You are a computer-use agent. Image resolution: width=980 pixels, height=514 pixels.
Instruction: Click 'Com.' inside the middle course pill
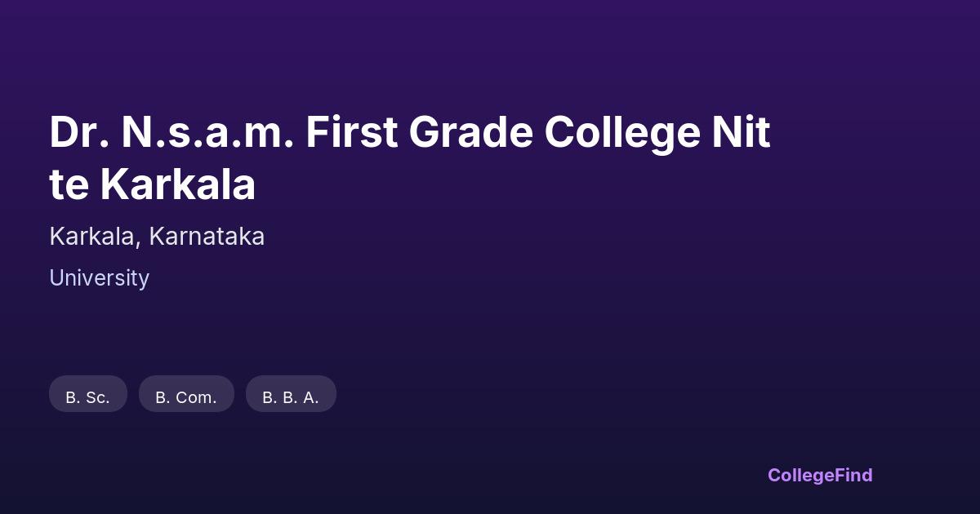tap(196, 398)
